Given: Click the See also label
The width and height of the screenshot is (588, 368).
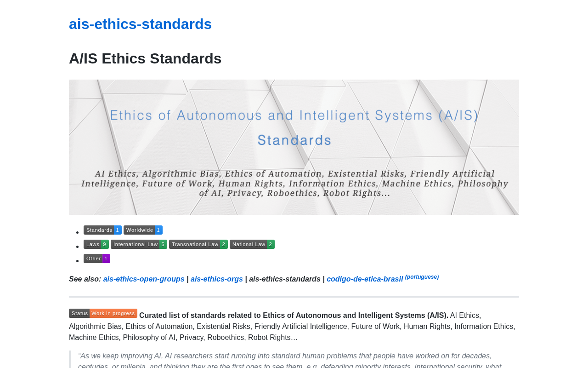Looking at the screenshot, I should (x=85, y=279).
